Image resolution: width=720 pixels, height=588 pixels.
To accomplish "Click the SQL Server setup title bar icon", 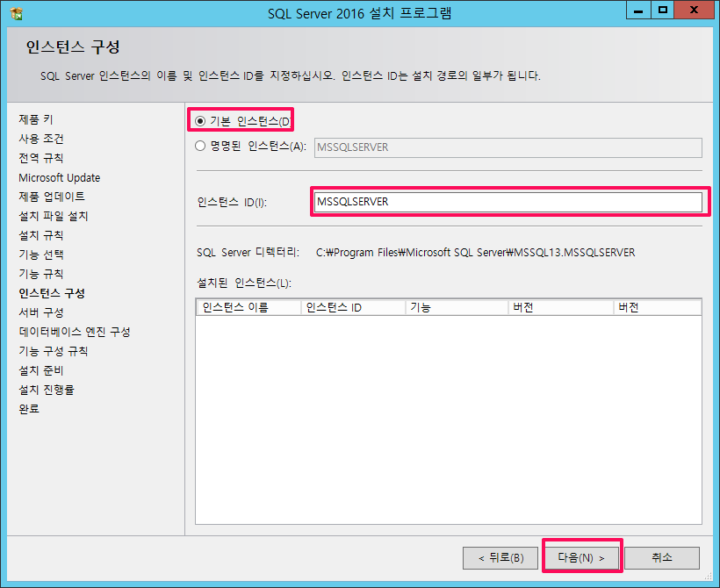I will click(16, 14).
